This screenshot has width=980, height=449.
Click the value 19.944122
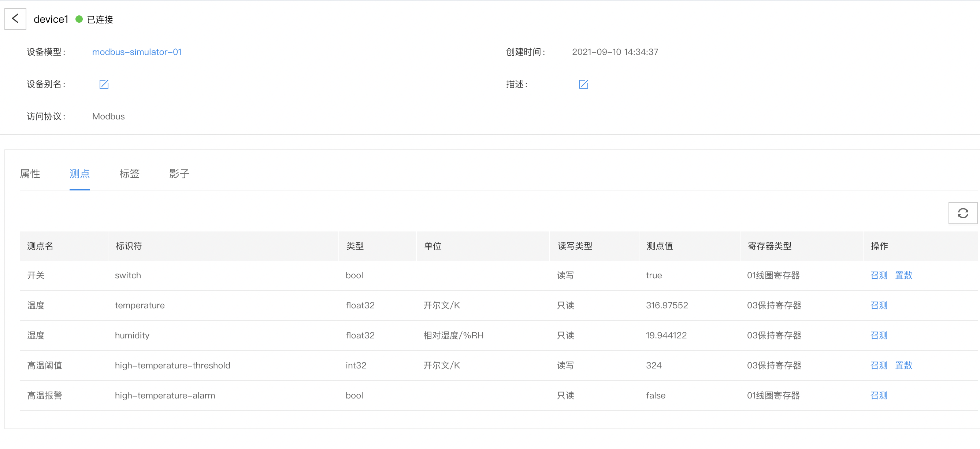point(666,335)
